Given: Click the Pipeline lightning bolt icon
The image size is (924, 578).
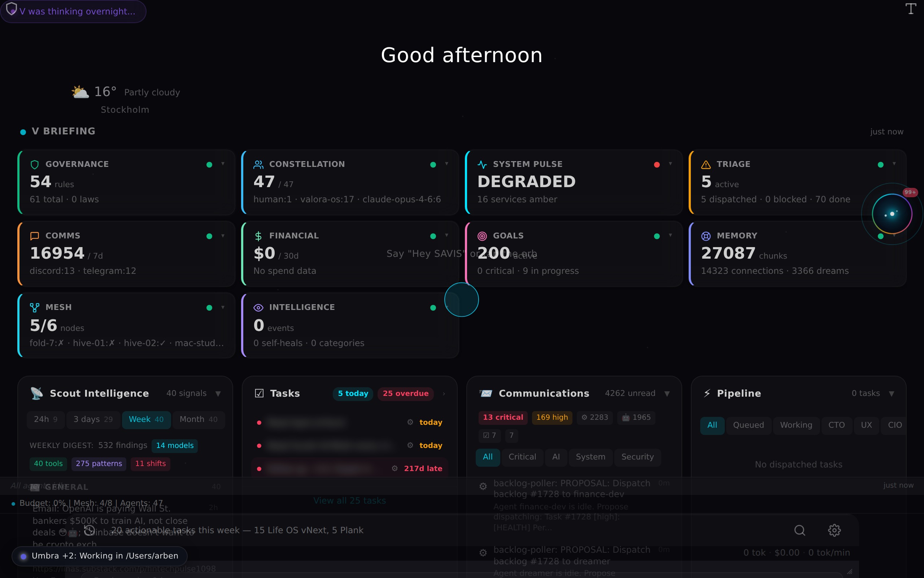Looking at the screenshot, I should coord(707,393).
